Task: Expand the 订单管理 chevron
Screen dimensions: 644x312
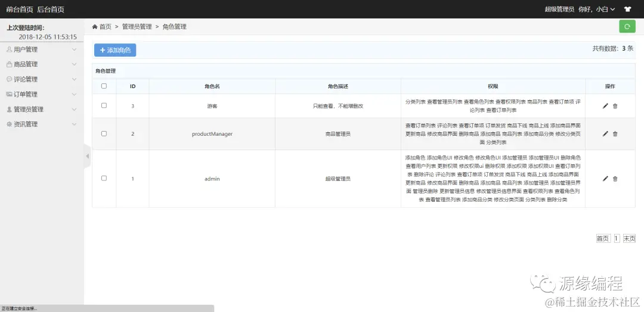Action: pos(75,94)
